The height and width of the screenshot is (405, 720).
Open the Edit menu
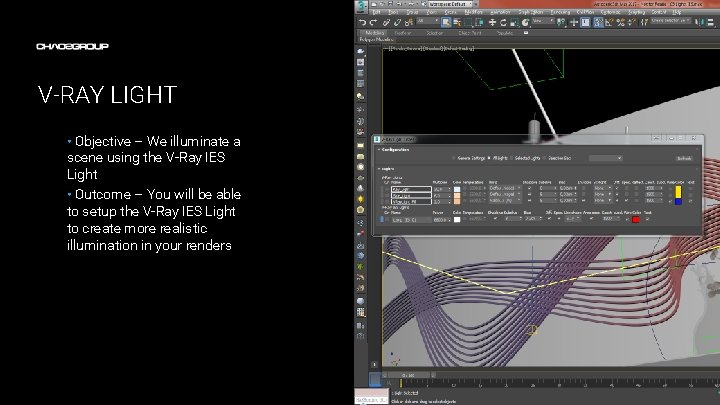coord(377,12)
